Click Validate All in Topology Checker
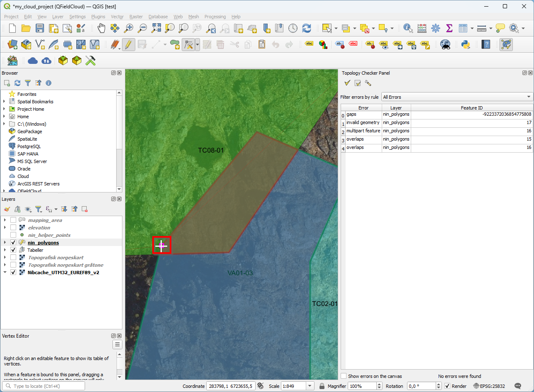This screenshot has width=534, height=392. [x=347, y=83]
